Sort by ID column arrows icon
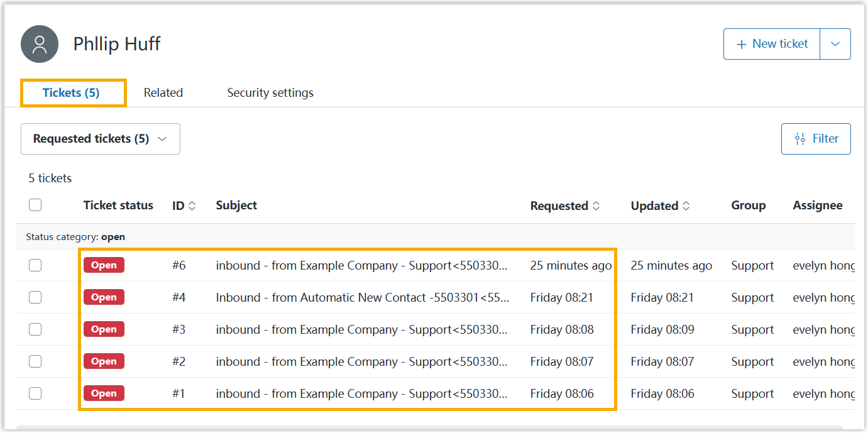The height and width of the screenshot is (433, 868). (192, 206)
